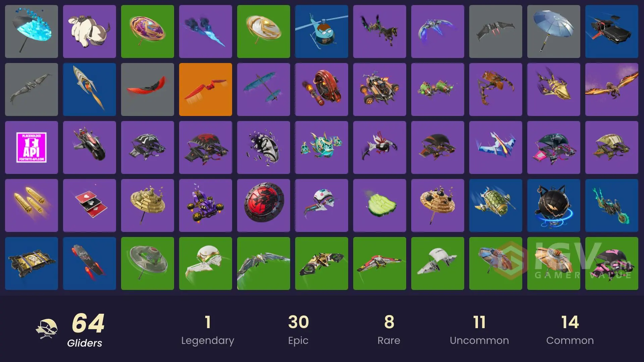Viewport: 644px width, 362px height.
Task: Select the golden bullets glider
Action: pyautogui.click(x=32, y=205)
